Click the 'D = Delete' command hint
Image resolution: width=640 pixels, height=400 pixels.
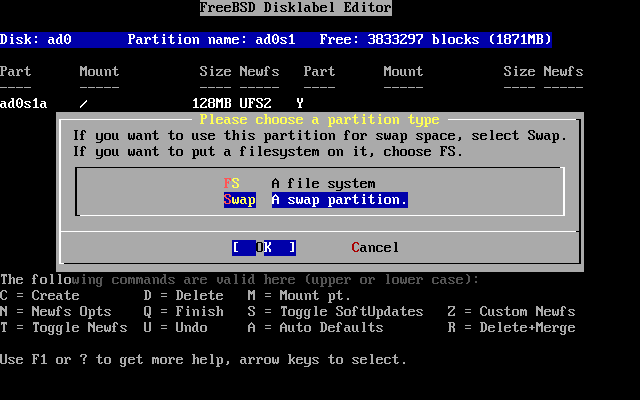click(184, 296)
